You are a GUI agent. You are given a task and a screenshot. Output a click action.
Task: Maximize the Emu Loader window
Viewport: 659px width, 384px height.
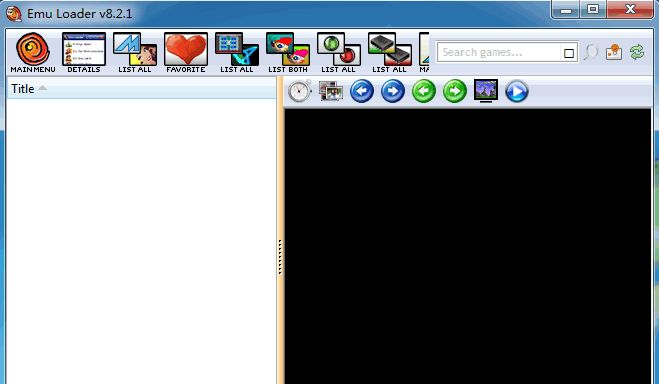593,9
